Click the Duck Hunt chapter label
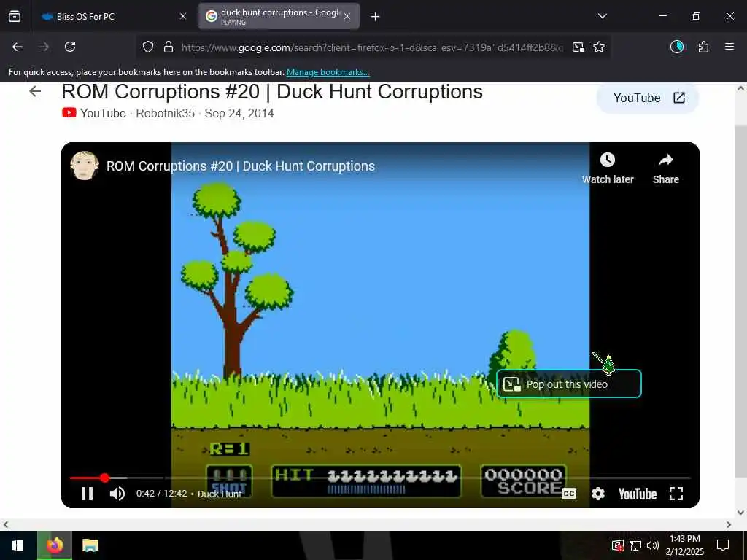The height and width of the screenshot is (560, 747). point(220,494)
